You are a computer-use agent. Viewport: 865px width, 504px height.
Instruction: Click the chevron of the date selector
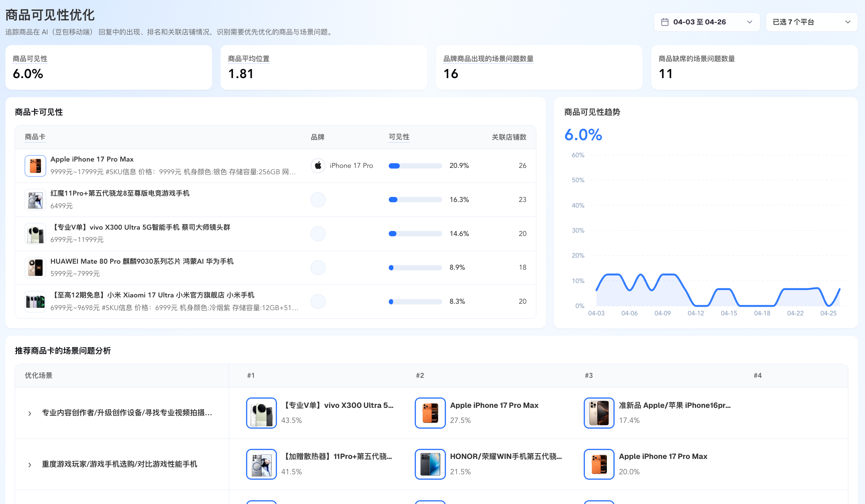point(750,22)
